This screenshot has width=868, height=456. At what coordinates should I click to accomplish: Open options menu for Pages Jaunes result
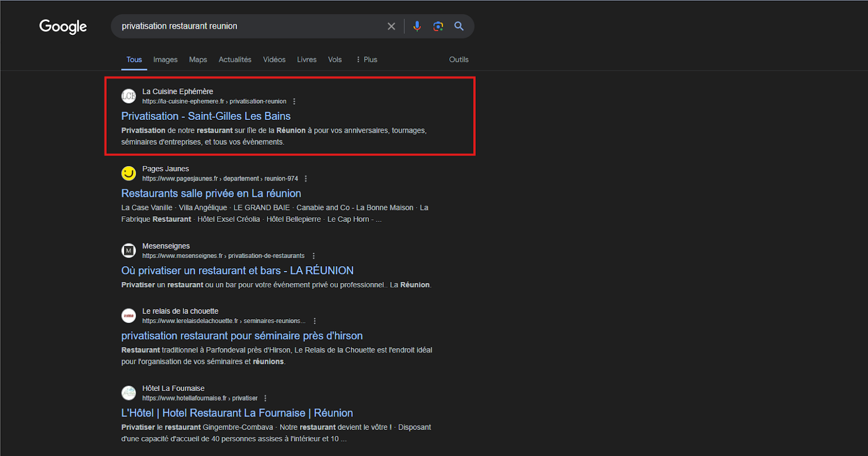[x=305, y=178]
